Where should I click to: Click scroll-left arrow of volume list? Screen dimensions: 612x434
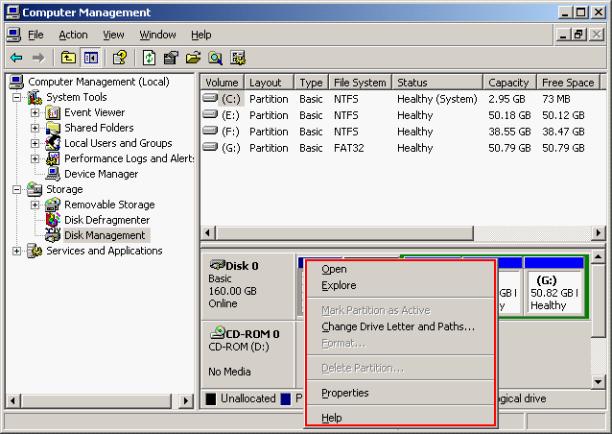coord(208,233)
